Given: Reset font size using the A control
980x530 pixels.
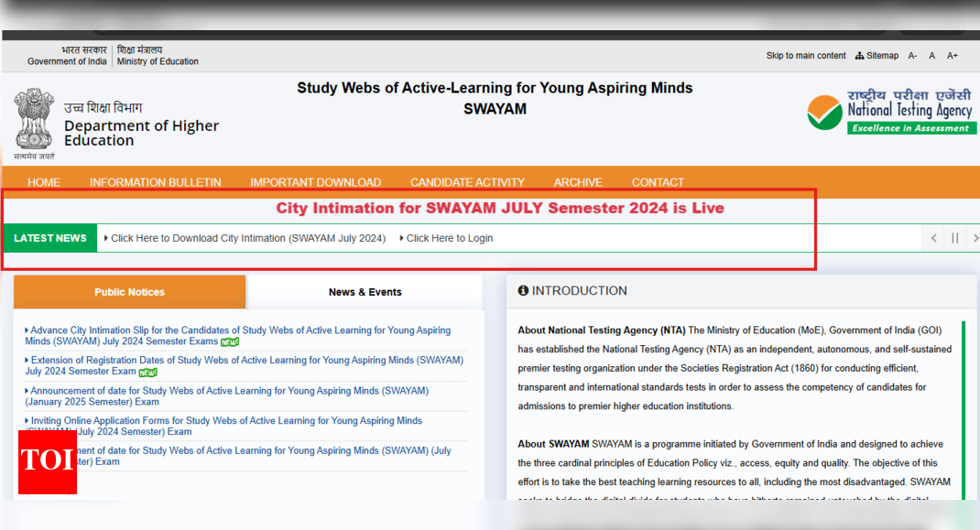Looking at the screenshot, I should pos(931,55).
